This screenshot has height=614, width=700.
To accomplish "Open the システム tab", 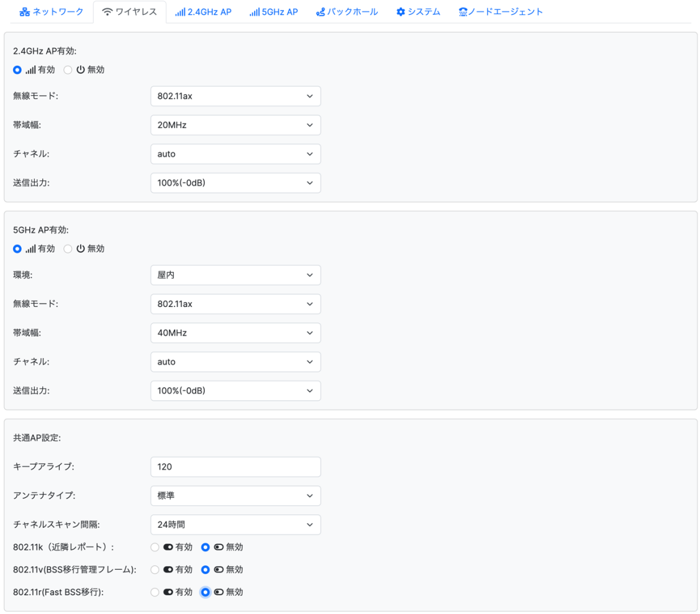I will pos(418,12).
